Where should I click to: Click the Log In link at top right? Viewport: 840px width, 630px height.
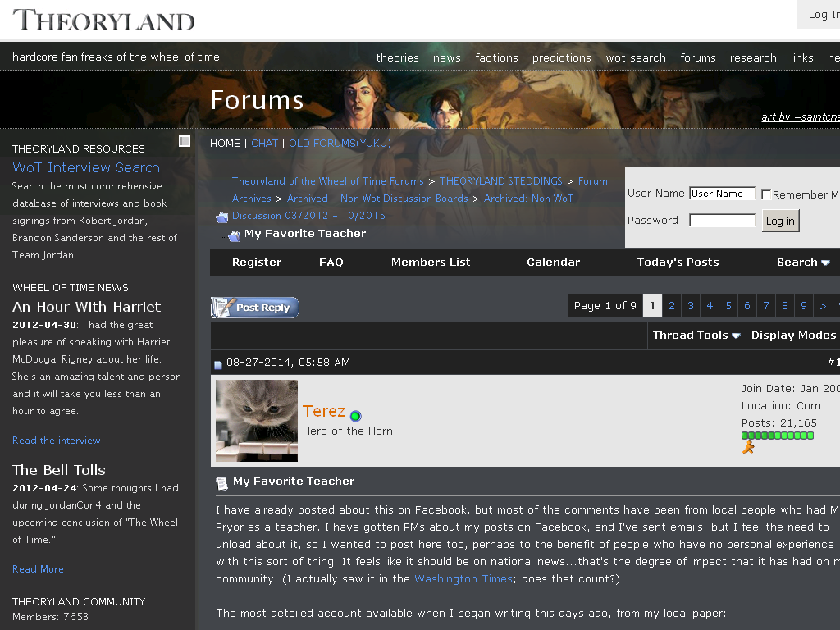pyautogui.click(x=824, y=15)
